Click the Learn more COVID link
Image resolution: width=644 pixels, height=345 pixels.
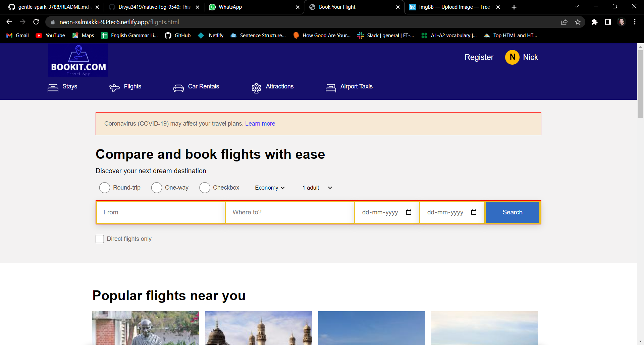tap(260, 124)
